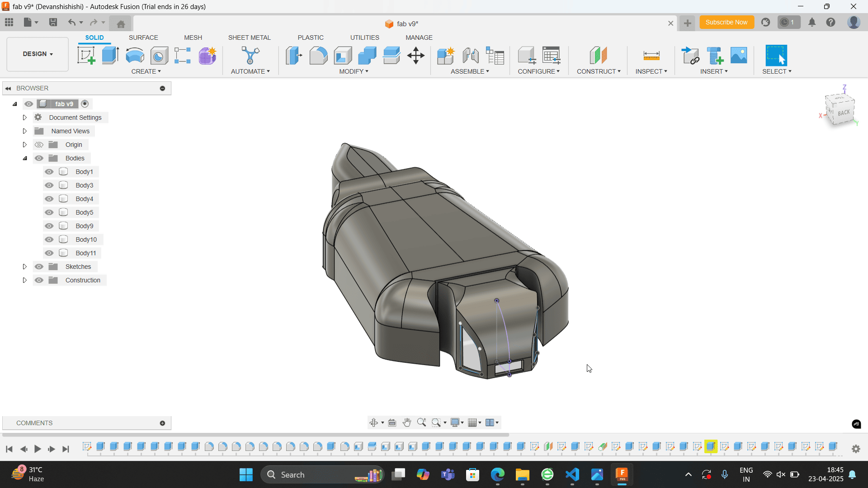Expand the Sketches folder
The image size is (868, 488).
click(x=25, y=267)
